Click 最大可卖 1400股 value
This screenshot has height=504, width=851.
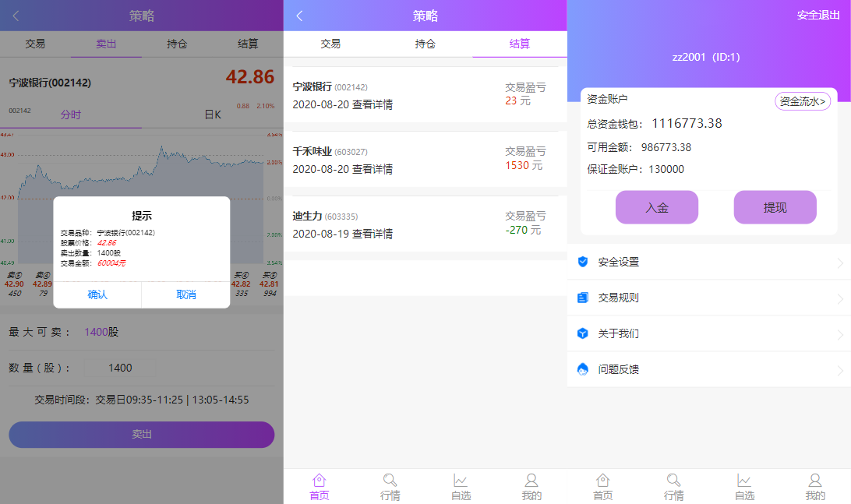point(101,332)
